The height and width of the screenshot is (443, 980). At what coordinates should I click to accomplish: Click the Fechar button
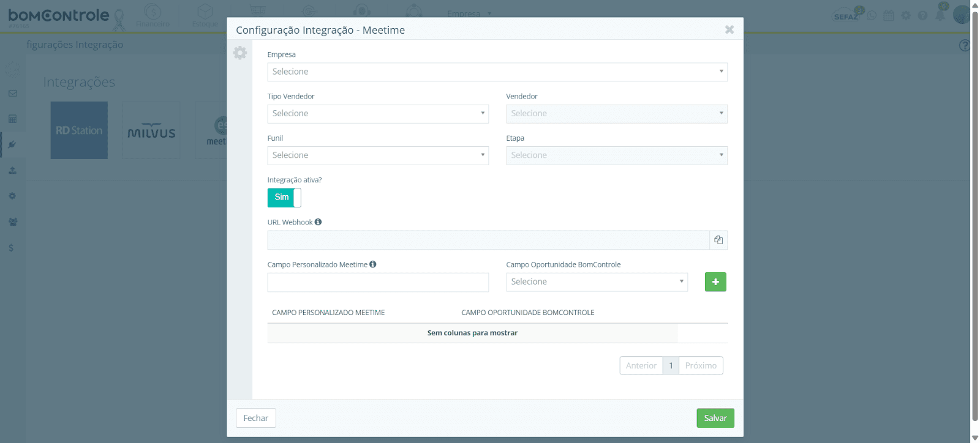click(256, 418)
